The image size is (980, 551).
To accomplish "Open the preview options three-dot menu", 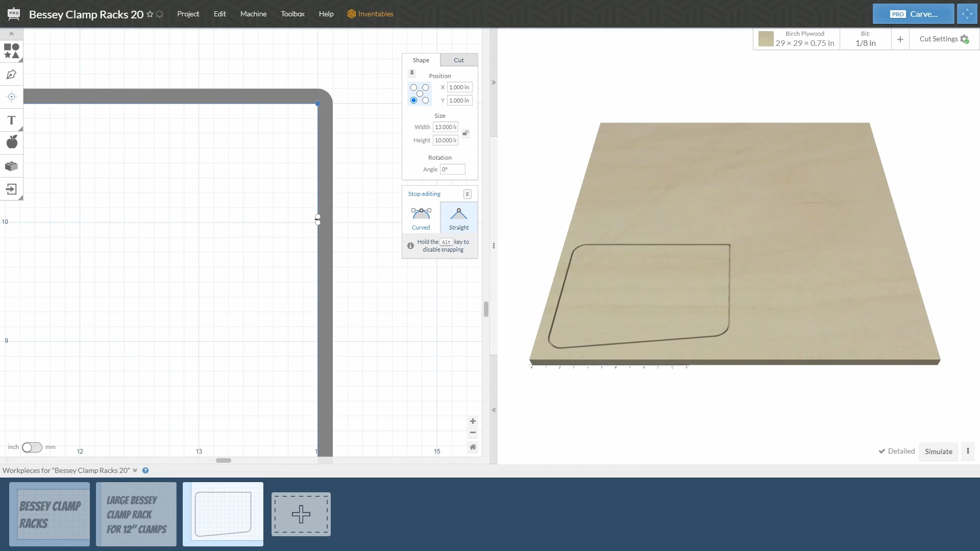I will [968, 451].
